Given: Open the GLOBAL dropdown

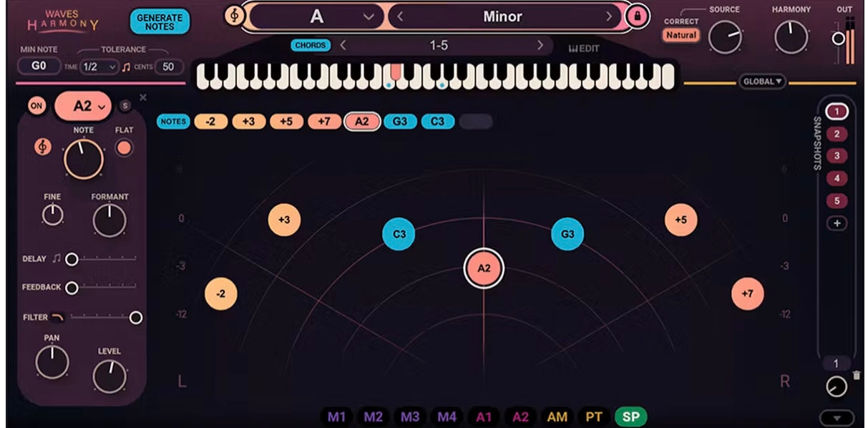Looking at the screenshot, I should [763, 82].
